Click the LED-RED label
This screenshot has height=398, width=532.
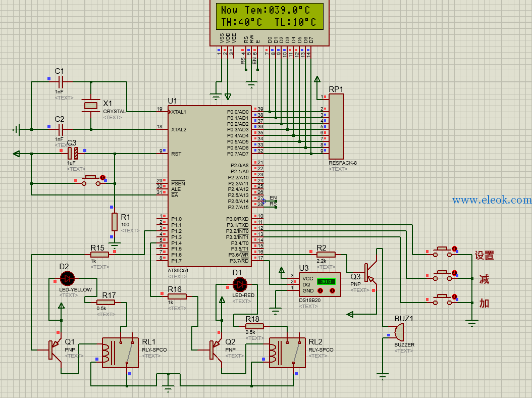(x=243, y=295)
